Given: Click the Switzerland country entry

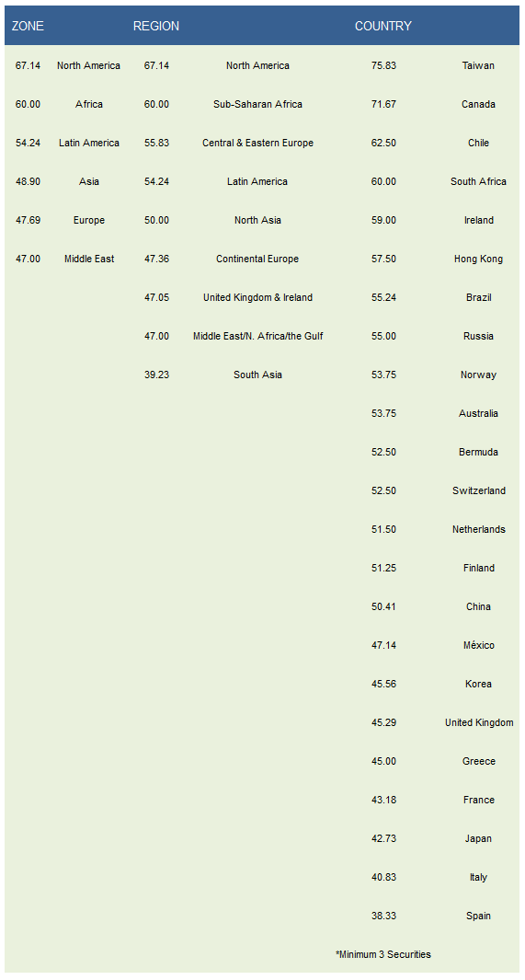Looking at the screenshot, I should [x=479, y=490].
